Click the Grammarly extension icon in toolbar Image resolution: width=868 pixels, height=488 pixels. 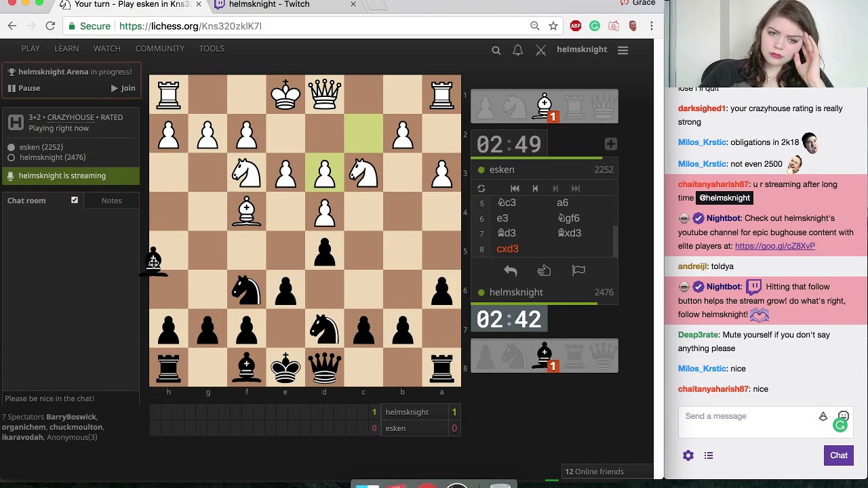(595, 26)
